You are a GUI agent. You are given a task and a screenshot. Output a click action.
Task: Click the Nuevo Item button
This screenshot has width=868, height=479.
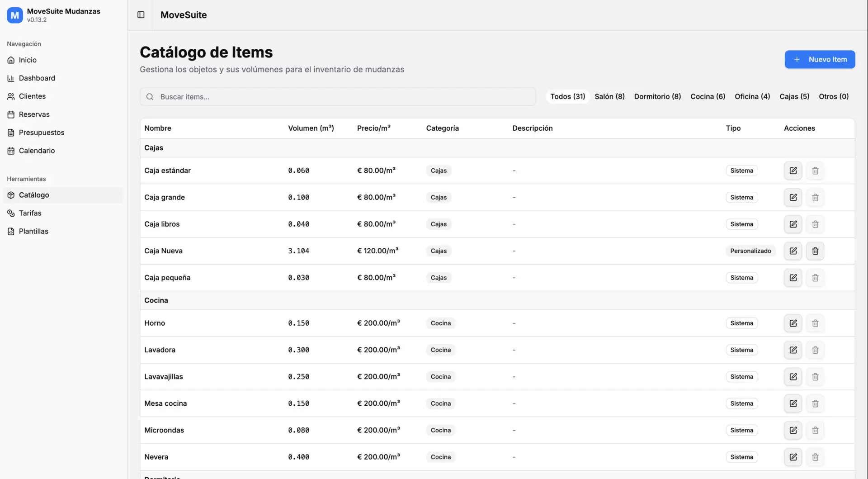[x=820, y=59]
